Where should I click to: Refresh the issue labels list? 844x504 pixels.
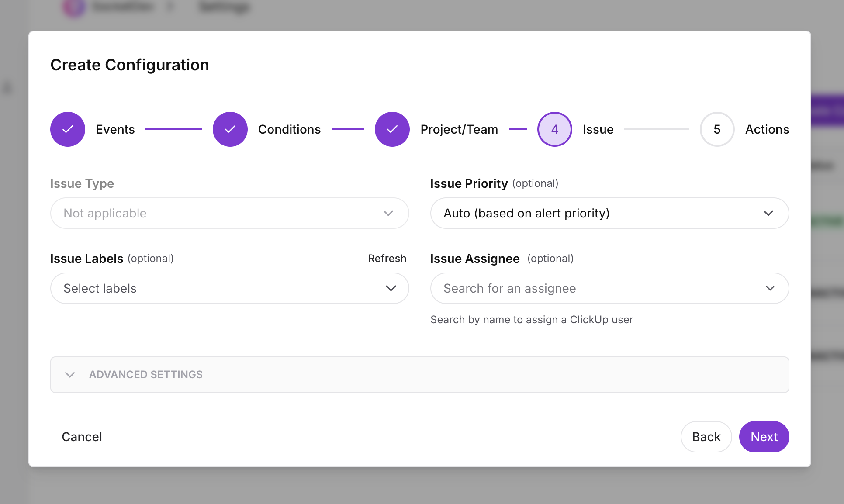point(387,259)
